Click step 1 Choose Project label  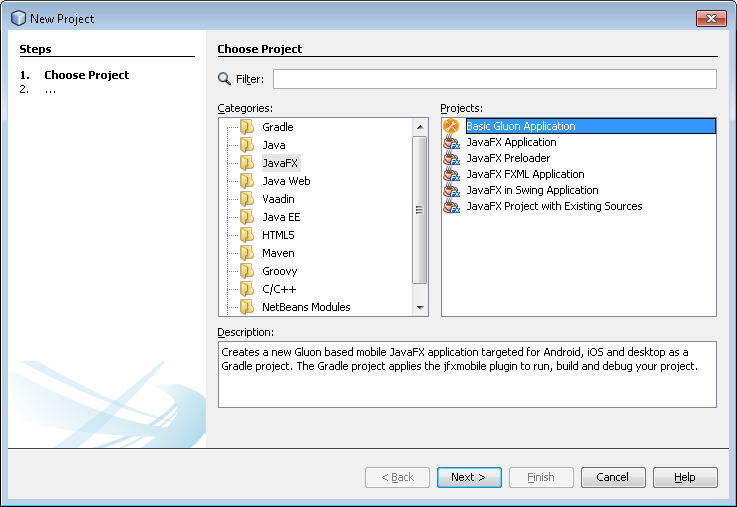pyautogui.click(x=86, y=75)
